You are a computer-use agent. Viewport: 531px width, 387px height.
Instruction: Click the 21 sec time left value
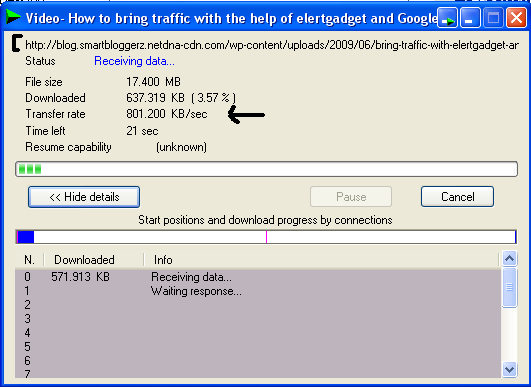click(142, 131)
